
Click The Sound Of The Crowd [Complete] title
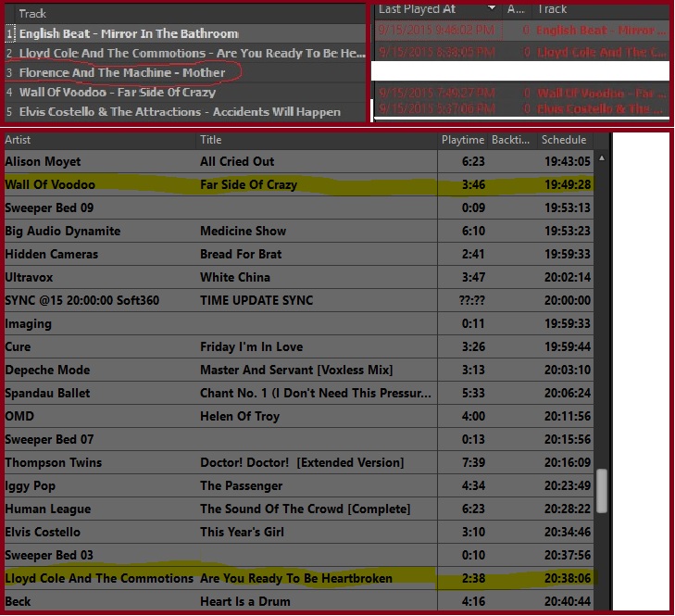click(306, 509)
